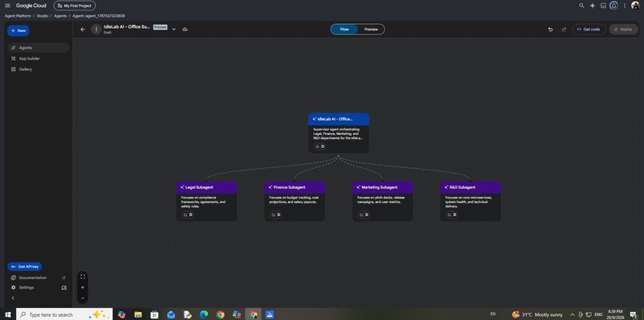Viewport: 644px width, 320px height.
Task: Collapse the sidebar with the chevron
Action: coord(13,298)
